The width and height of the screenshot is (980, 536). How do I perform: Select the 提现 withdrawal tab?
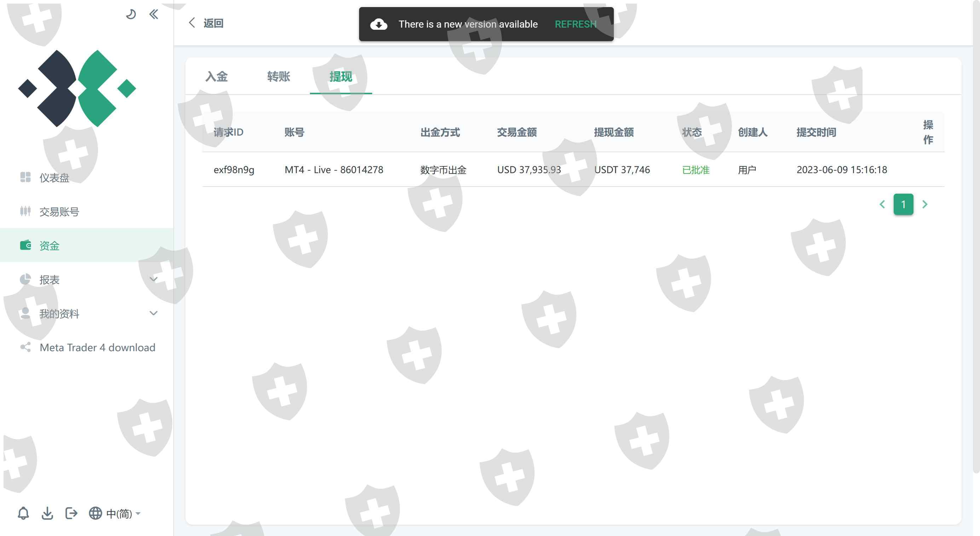[340, 76]
